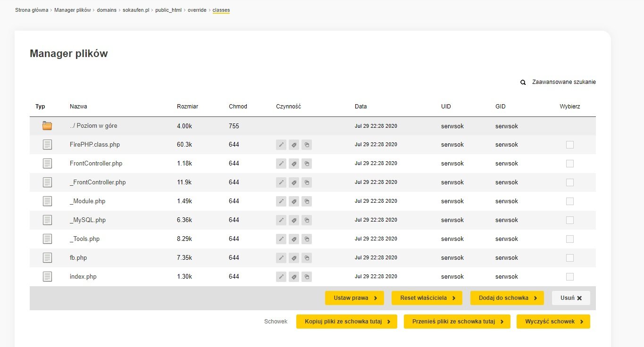Click the Dodaj do schowka button
The width and height of the screenshot is (644, 347).
[507, 298]
